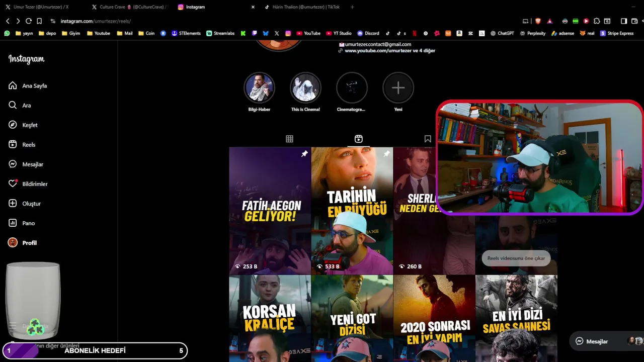Open browser extensions puzzle icon
Viewport: 644px width, 362px height.
[597, 21]
